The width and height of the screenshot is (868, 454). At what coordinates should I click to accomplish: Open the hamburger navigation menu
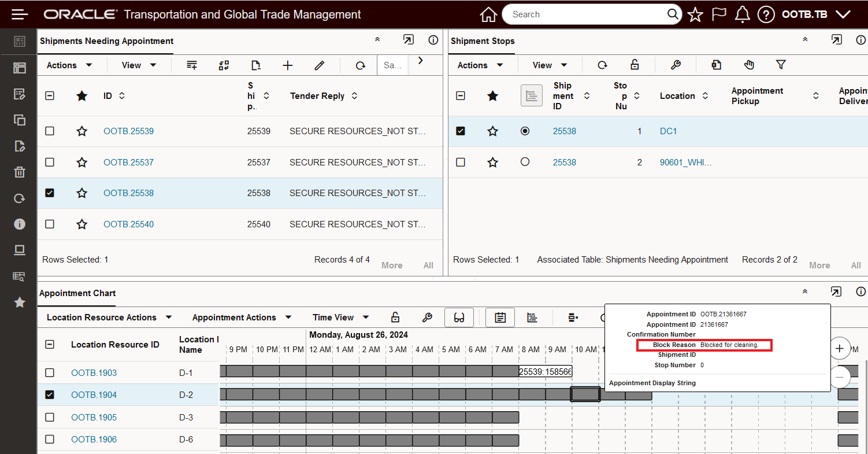(x=20, y=14)
